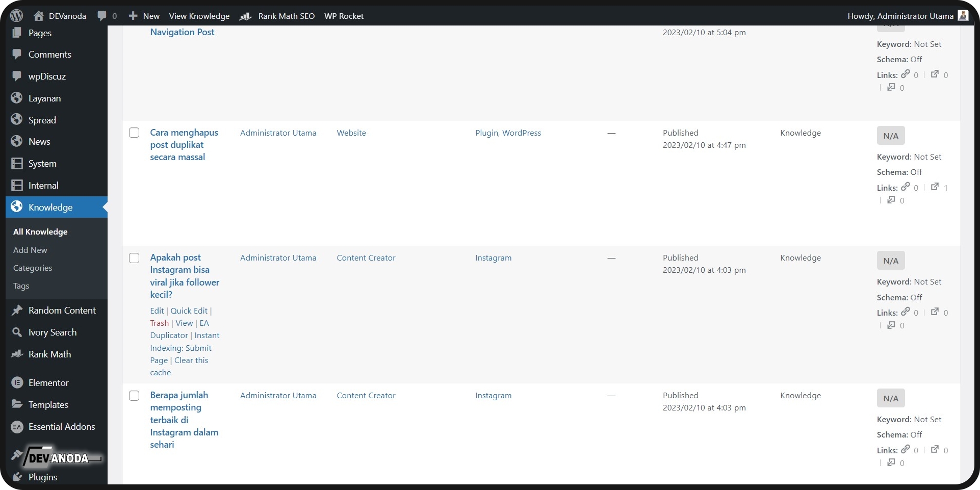The width and height of the screenshot is (980, 490).
Task: Filter by WordPress tag link
Action: (522, 133)
